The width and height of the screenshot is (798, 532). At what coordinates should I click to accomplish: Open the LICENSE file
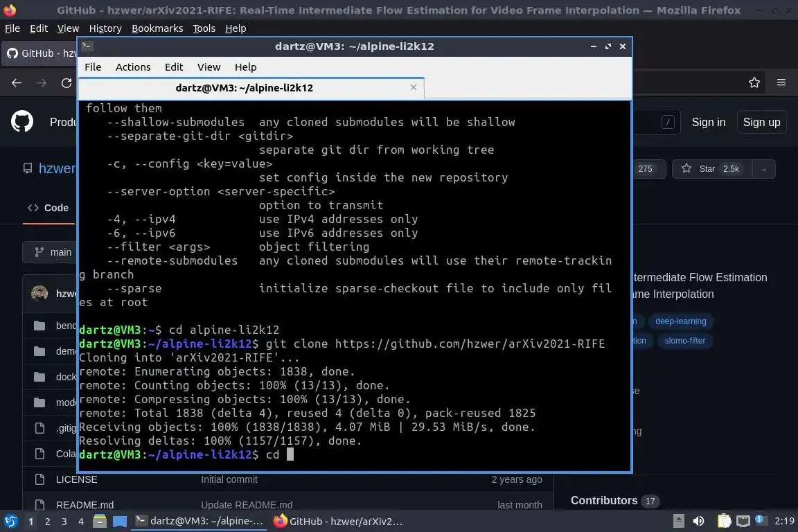(76, 479)
